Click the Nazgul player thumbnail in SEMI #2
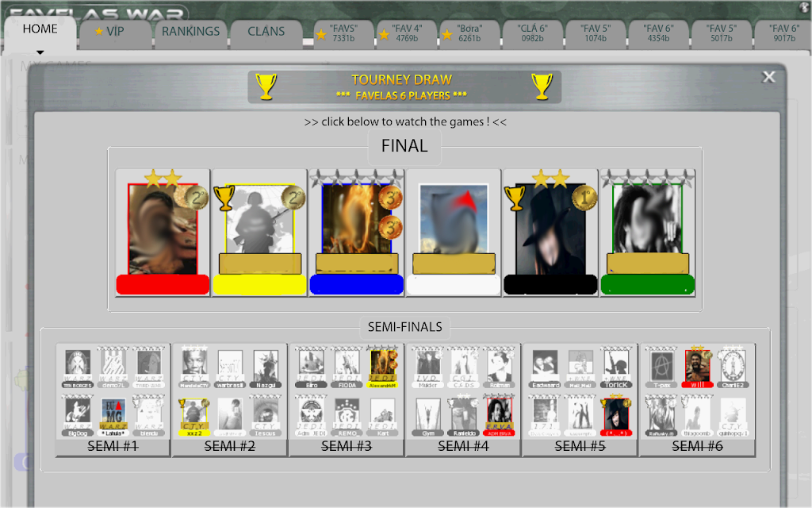 [266, 368]
